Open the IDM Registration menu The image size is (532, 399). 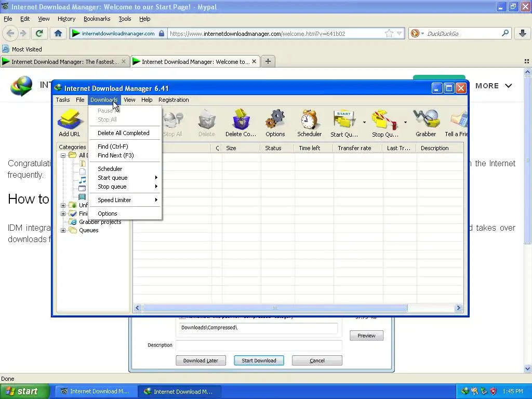pyautogui.click(x=174, y=100)
